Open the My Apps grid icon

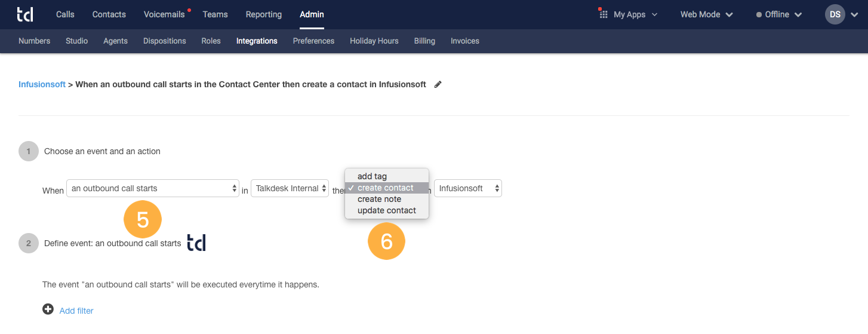pyautogui.click(x=603, y=14)
